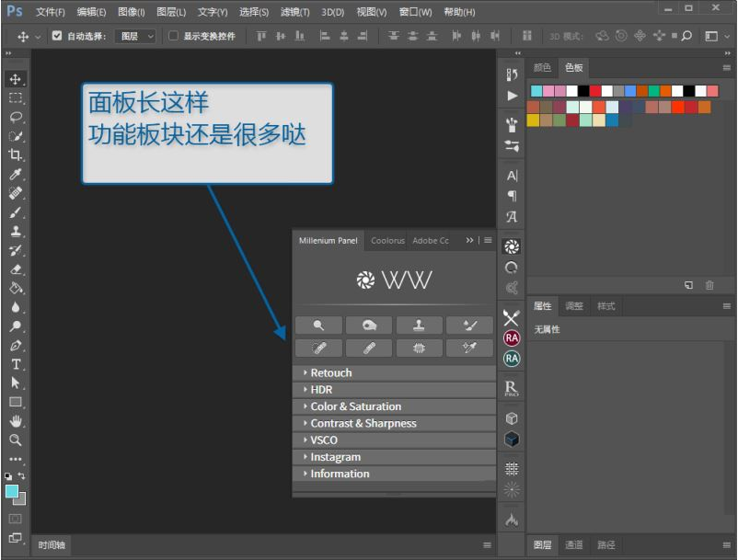Expand the Color & Saturation section
This screenshot has height=560, width=738.
(x=395, y=406)
